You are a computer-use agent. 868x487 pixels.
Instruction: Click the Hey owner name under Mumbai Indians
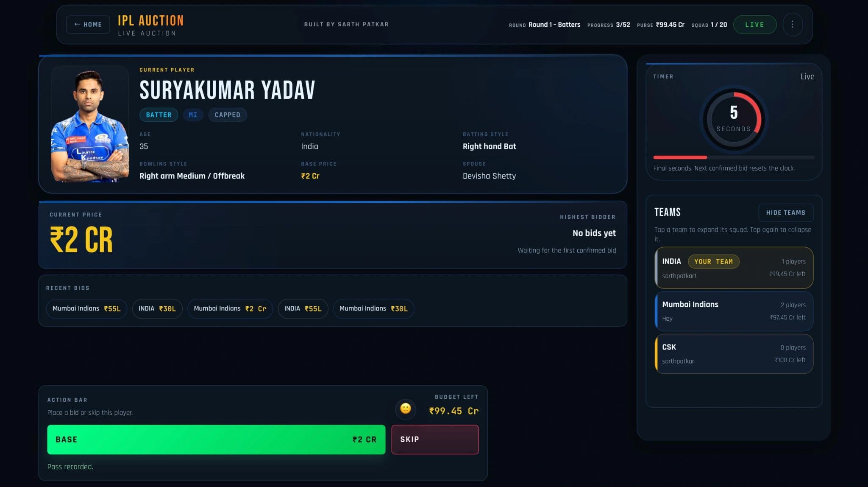point(667,319)
